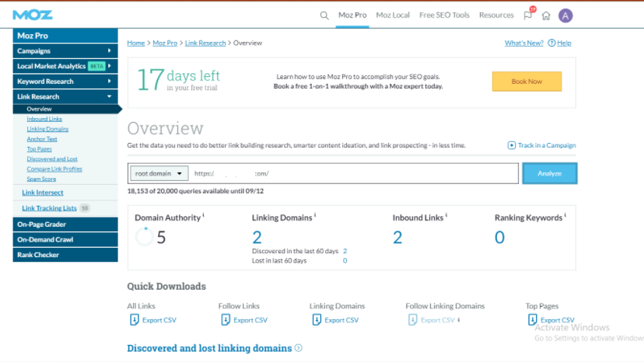Screen dimensions: 644x362
Task: Open the root domain dropdown
Action: (159, 173)
